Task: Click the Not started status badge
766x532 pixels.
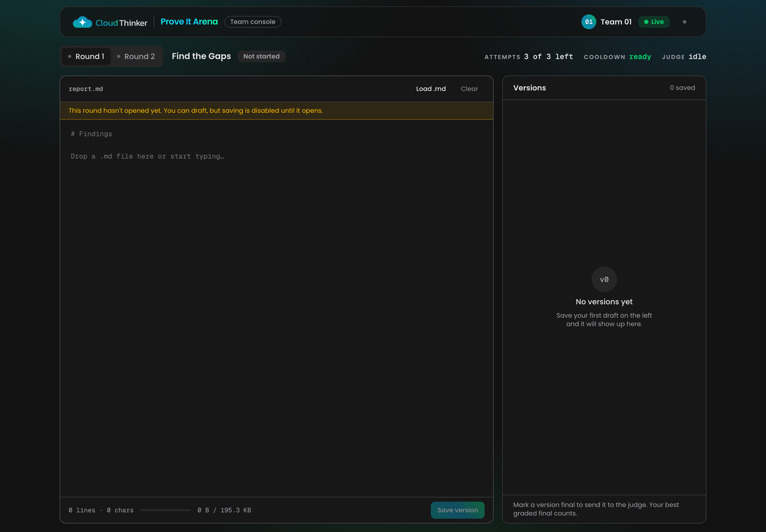Action: click(261, 57)
